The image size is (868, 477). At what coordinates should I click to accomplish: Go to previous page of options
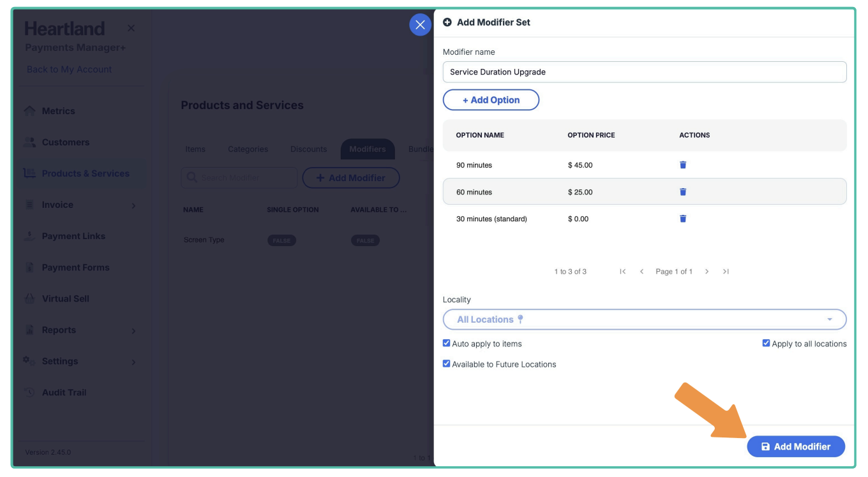coord(641,272)
